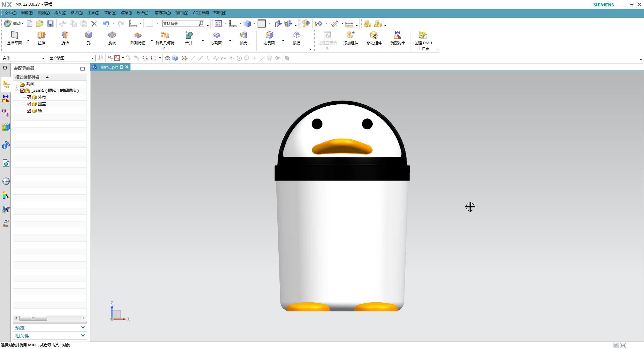Viewport: 644px width, 349px height.
Task: Click the navigator horizontal scrollbar thumb
Action: tap(33, 318)
